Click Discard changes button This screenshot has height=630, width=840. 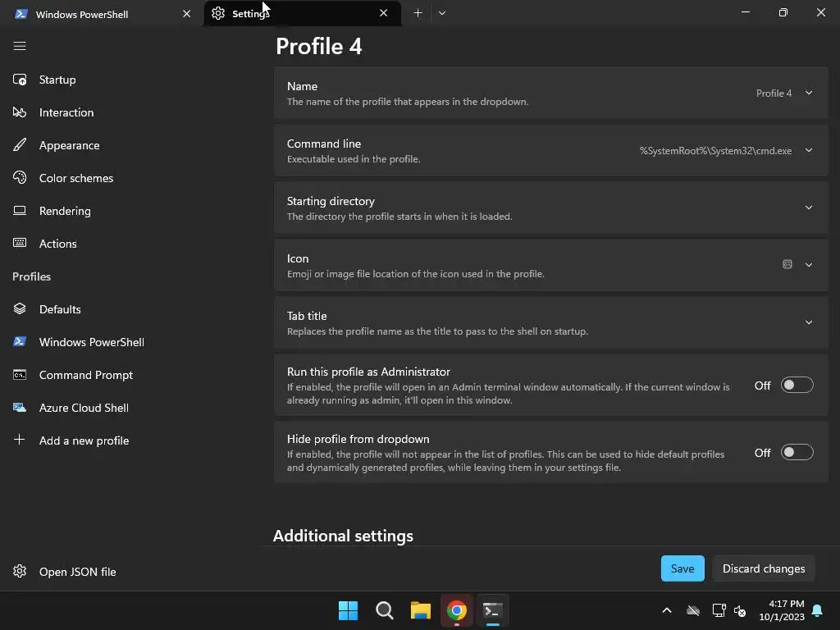coord(764,568)
